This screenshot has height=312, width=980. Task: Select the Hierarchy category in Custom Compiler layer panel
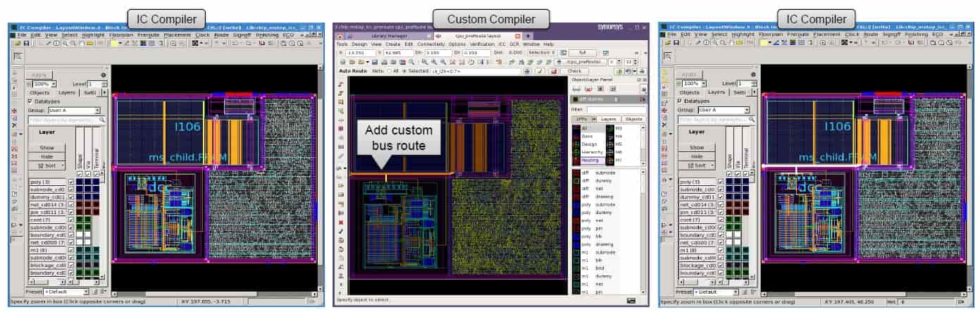[592, 152]
